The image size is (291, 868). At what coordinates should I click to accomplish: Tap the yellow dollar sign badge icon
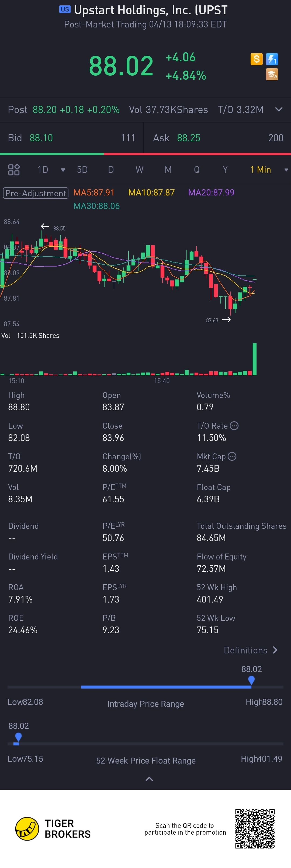coord(256,59)
